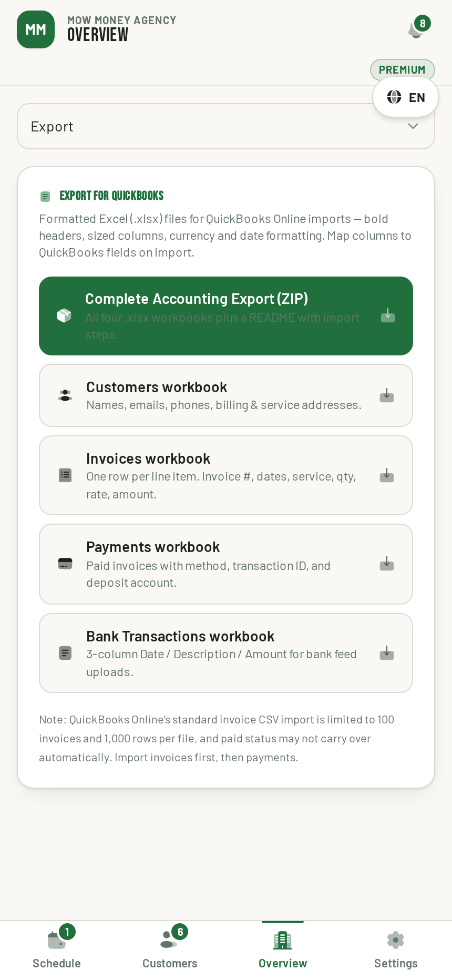Click the Settings gear icon
452x980 pixels.
(x=396, y=940)
